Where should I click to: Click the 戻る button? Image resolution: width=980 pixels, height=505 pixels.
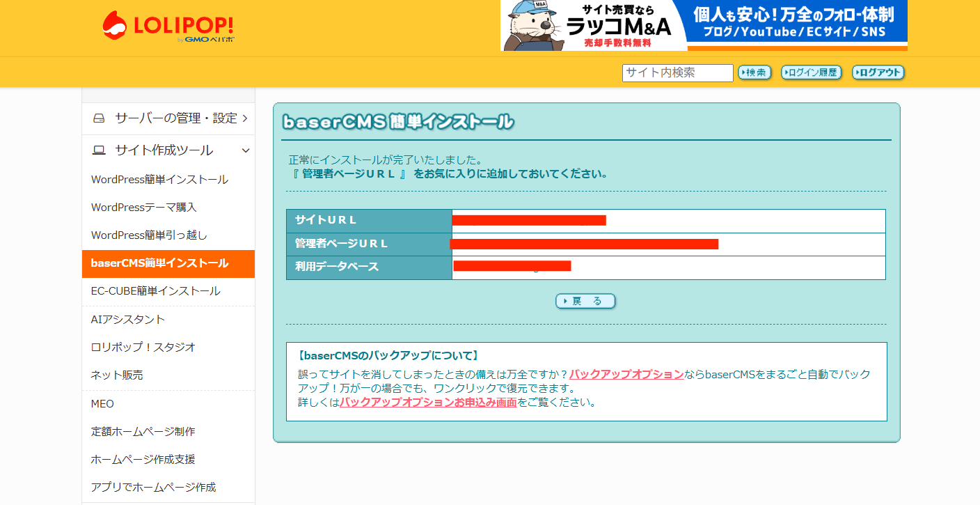coord(585,301)
